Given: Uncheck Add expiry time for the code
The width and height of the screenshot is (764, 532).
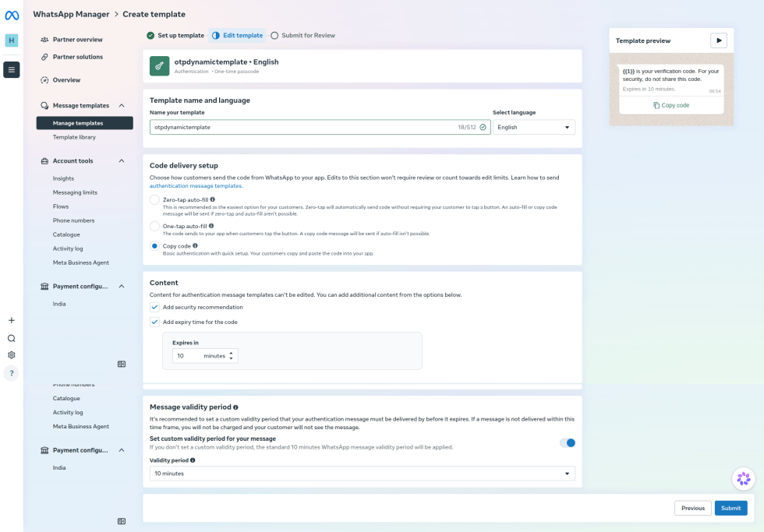Looking at the screenshot, I should pos(154,322).
